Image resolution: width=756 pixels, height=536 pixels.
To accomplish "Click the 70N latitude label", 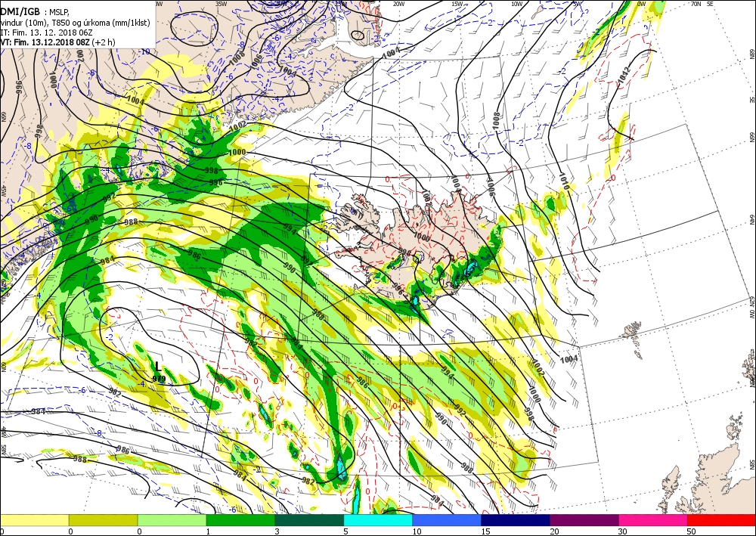I will 697,4.
